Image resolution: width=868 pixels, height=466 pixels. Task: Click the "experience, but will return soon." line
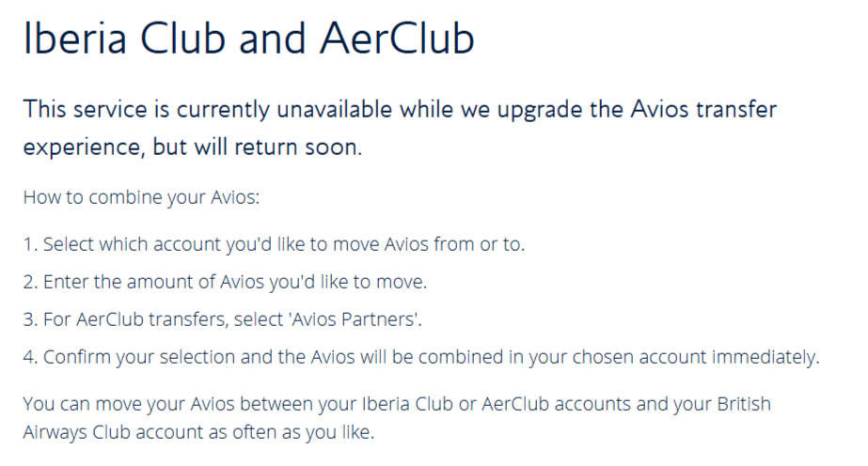tap(193, 148)
